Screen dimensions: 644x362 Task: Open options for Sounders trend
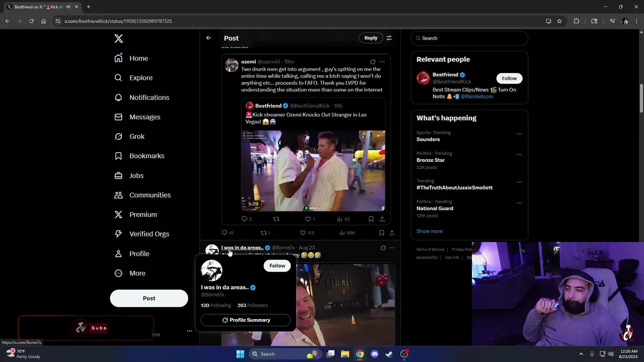coord(519,134)
